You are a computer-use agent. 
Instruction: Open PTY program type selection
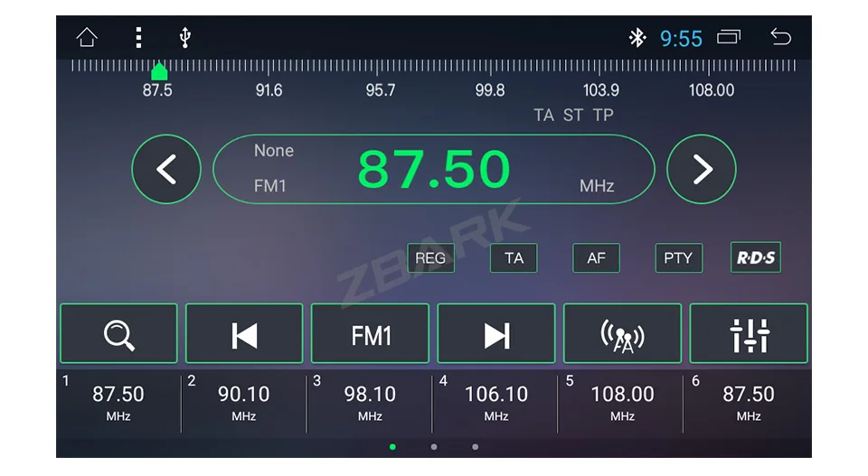(x=679, y=257)
